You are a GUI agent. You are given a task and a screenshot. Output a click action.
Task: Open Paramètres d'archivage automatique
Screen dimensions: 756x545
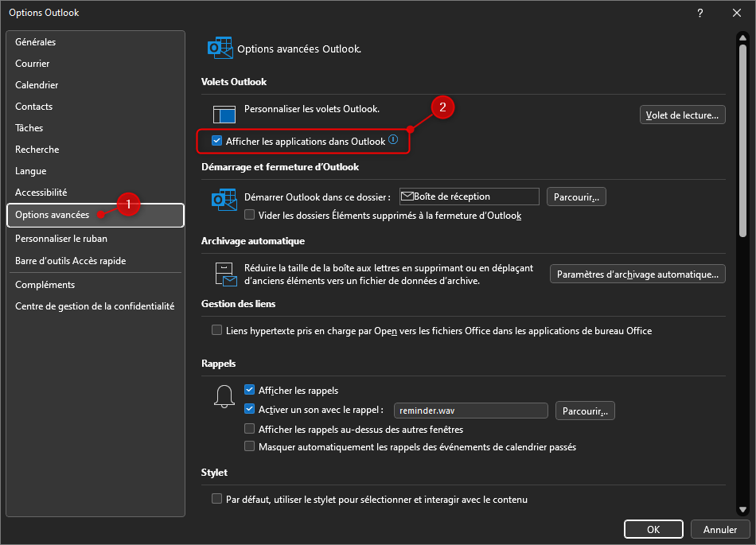[637, 273]
